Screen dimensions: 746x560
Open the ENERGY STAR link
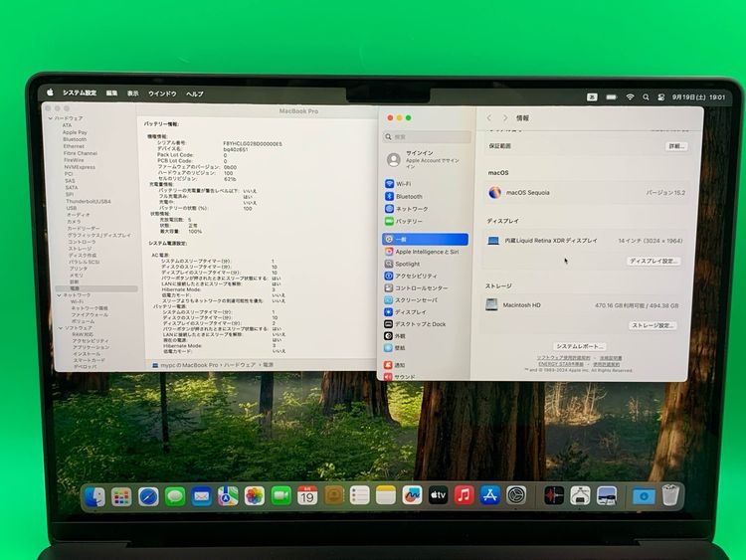click(561, 364)
